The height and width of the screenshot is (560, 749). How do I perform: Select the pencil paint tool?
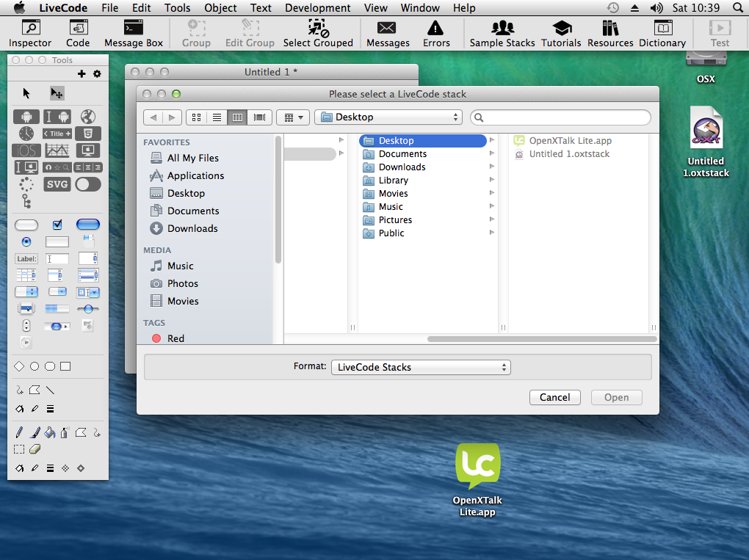pos(19,433)
